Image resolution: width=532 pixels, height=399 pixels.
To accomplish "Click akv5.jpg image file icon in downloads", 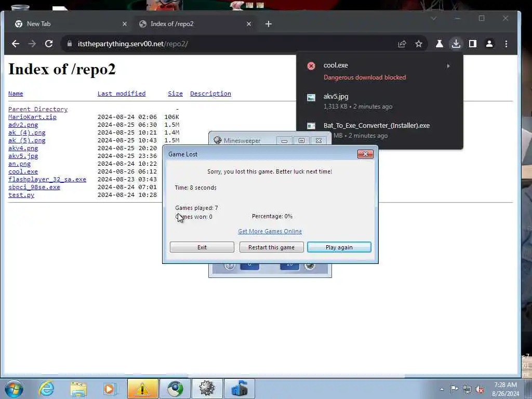I will [x=311, y=98].
